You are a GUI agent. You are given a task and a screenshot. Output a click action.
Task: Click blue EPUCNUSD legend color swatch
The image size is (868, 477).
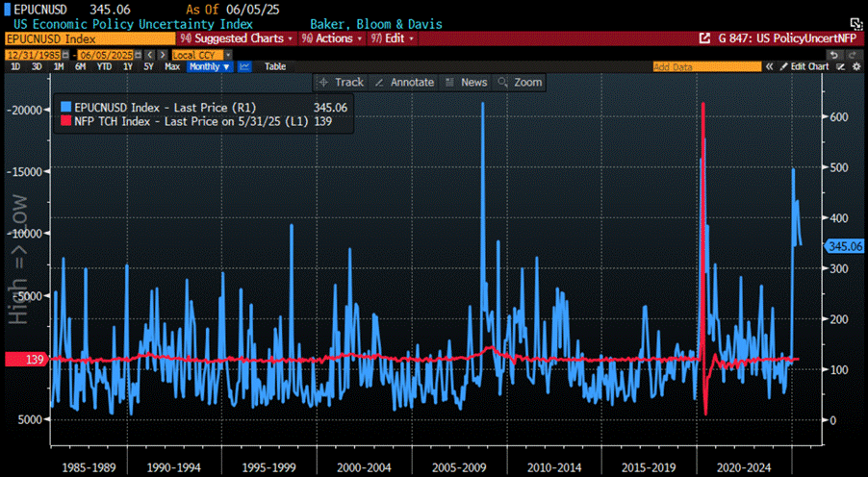click(65, 108)
